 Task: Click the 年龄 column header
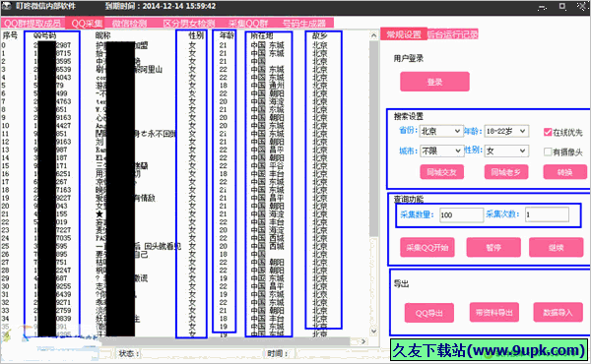227,35
